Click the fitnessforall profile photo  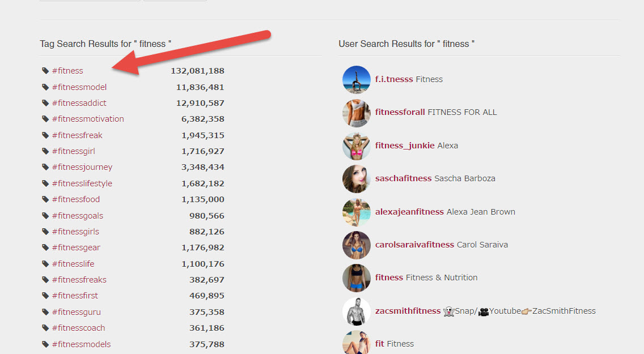356,113
